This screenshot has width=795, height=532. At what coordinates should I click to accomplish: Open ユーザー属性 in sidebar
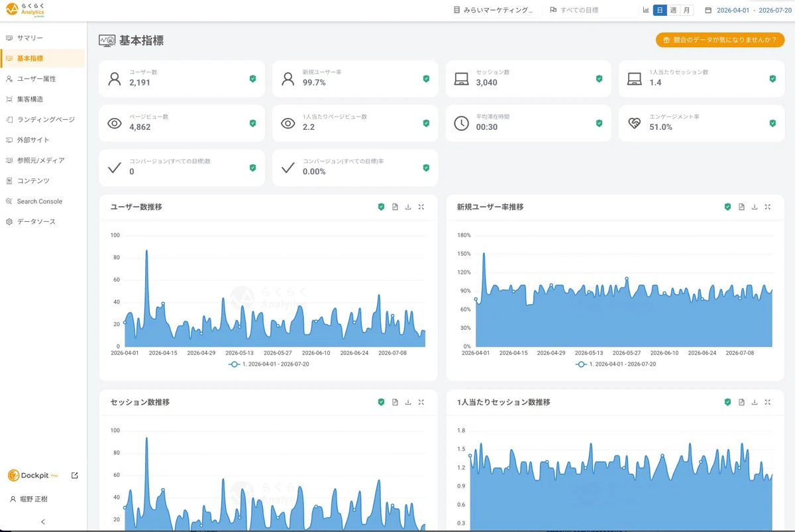pyautogui.click(x=43, y=79)
